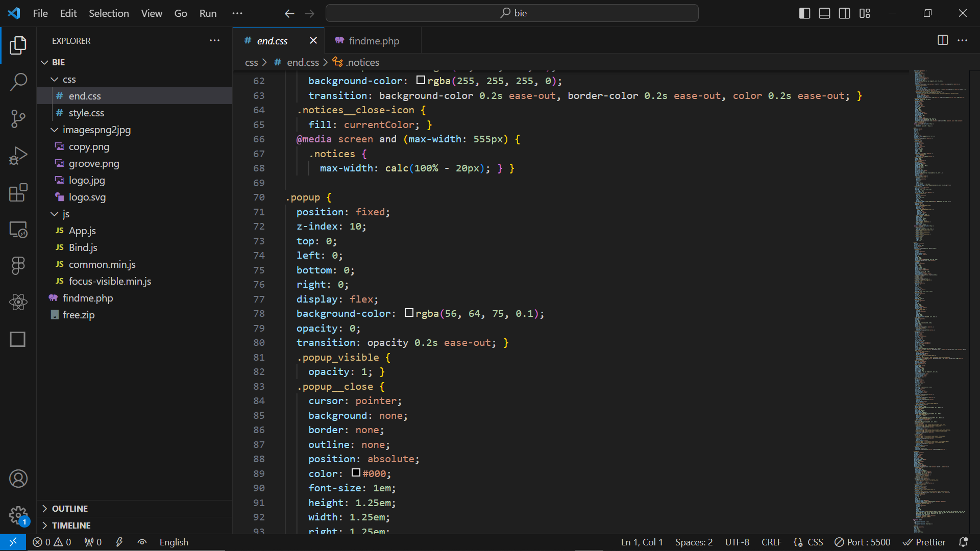Click the split editor right icon
Screen dimensions: 980x551
(943, 40)
